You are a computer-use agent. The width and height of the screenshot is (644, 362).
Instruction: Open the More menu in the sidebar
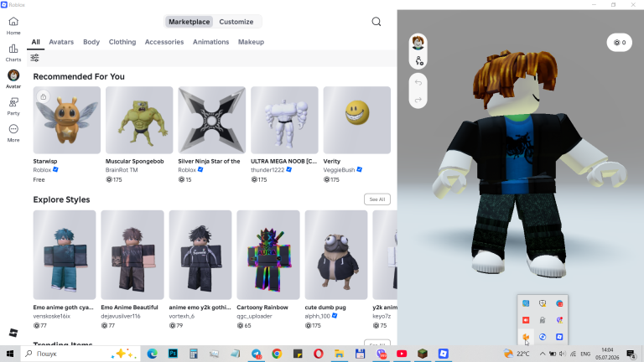[x=13, y=133]
